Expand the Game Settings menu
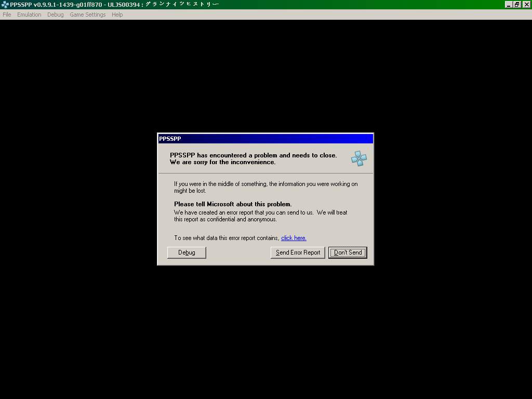This screenshot has height=399, width=532. [x=87, y=15]
